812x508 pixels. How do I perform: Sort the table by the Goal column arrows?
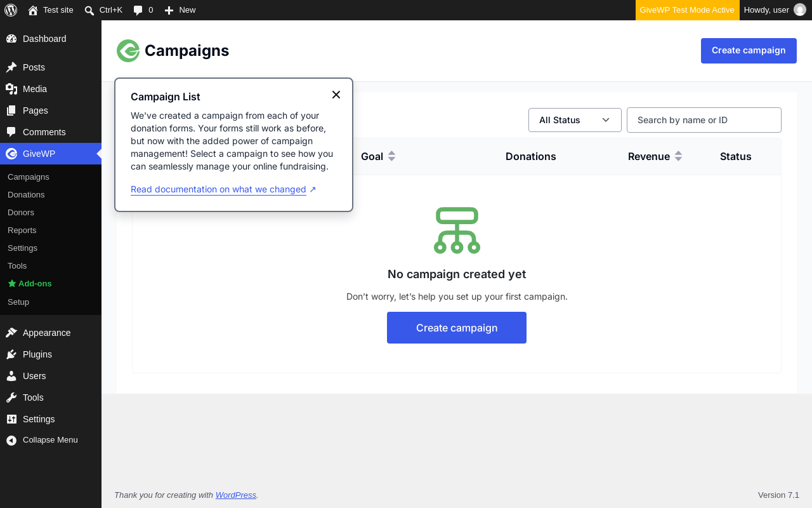coord(391,156)
